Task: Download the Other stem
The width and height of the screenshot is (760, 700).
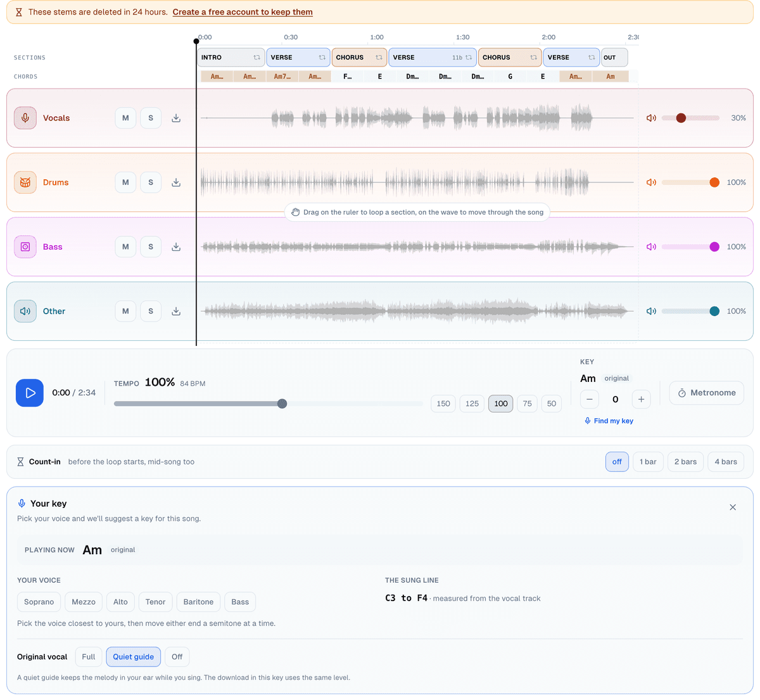Action: tap(176, 311)
